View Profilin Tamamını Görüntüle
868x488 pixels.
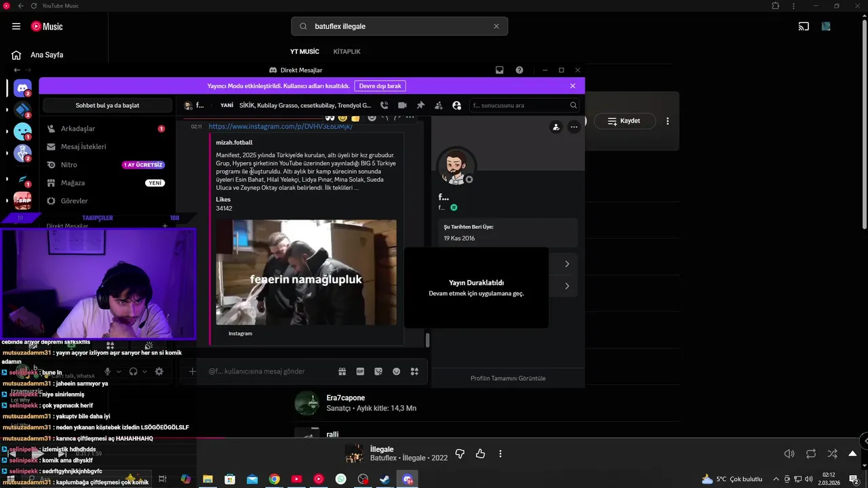click(508, 378)
